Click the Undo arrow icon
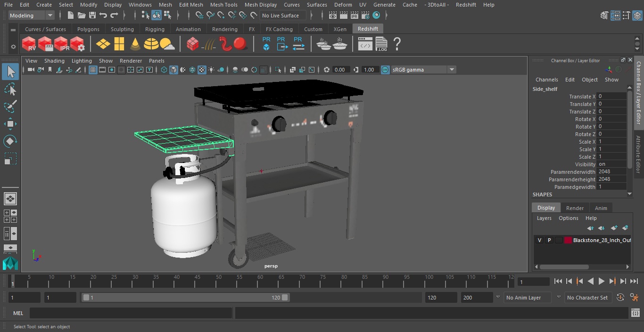Image resolution: width=644 pixels, height=332 pixels. 103,16
